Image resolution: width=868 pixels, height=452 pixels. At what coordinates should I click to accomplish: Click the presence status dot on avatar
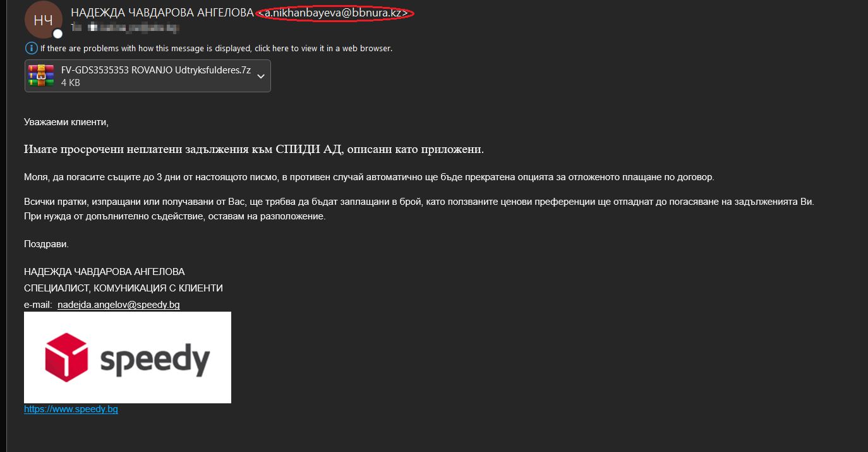point(57,34)
